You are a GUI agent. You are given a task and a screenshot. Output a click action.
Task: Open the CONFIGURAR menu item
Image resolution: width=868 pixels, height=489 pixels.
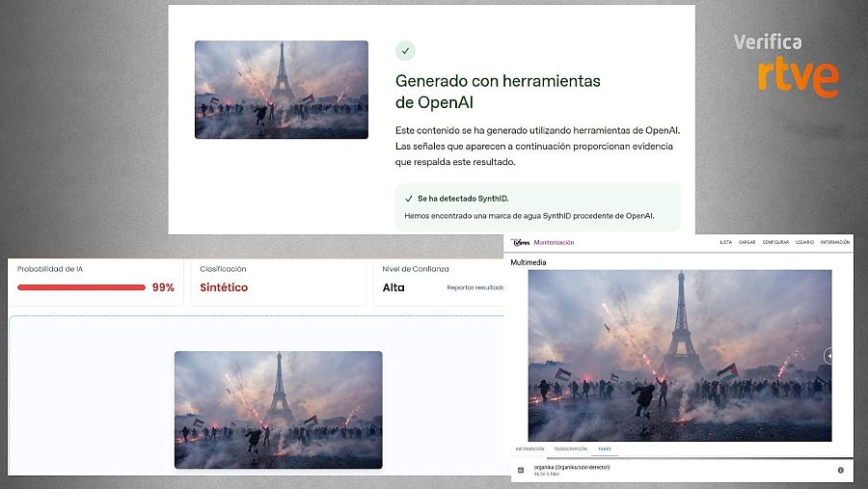point(775,242)
